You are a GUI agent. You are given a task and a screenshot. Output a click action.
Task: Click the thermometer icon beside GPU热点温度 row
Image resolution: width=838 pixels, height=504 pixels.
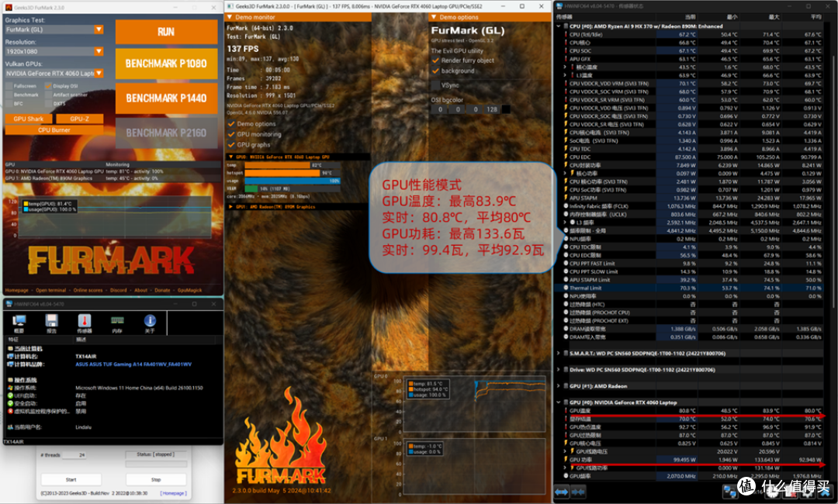[x=566, y=426]
